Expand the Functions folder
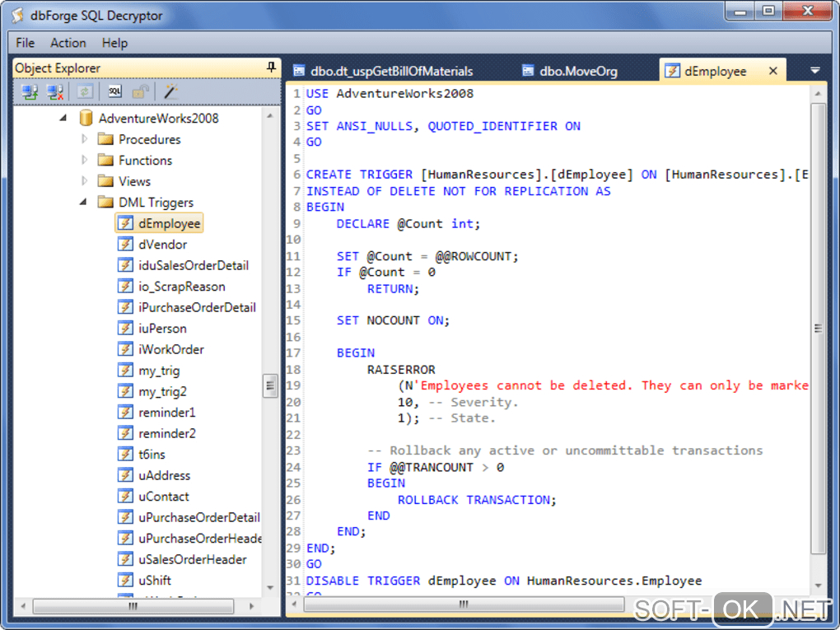840x630 pixels. point(84,161)
